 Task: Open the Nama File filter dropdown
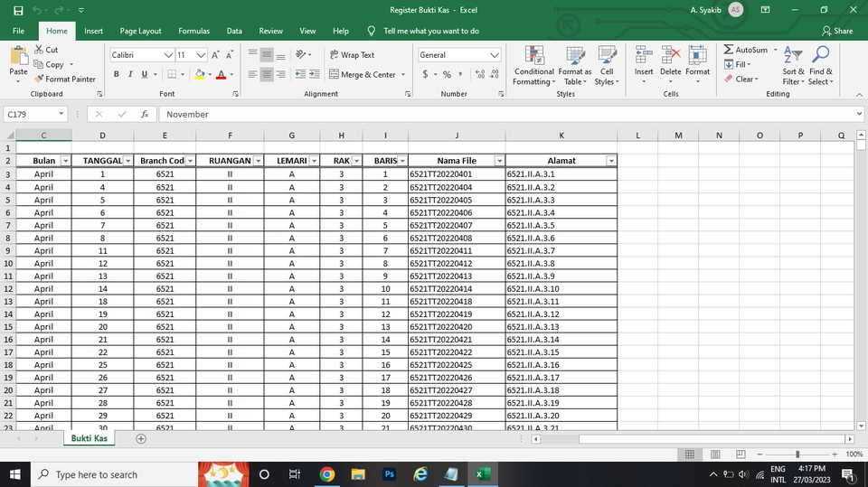(499, 161)
